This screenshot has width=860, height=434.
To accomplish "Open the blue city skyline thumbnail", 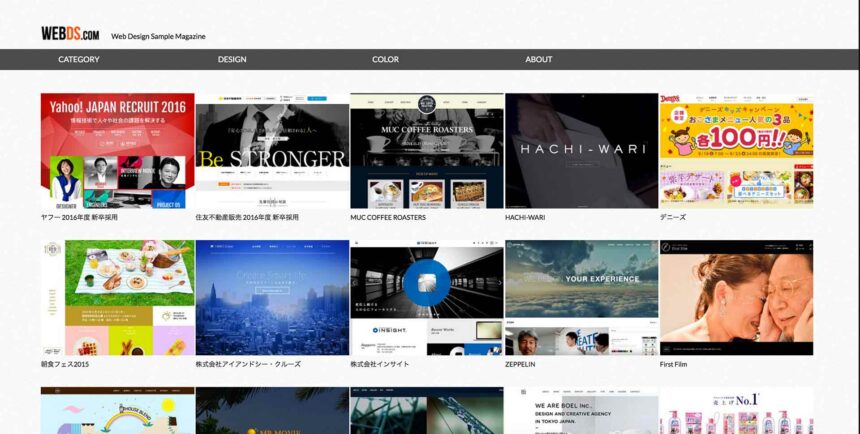I will [x=272, y=298].
